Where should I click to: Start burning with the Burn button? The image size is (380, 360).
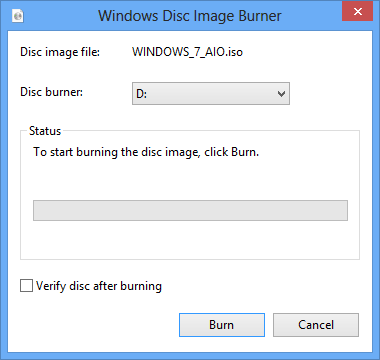[x=222, y=325]
